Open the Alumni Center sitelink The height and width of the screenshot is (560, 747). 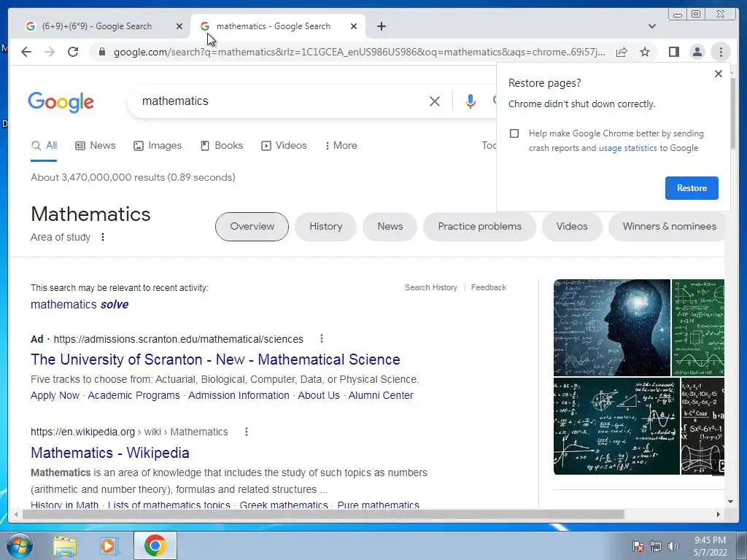(381, 395)
